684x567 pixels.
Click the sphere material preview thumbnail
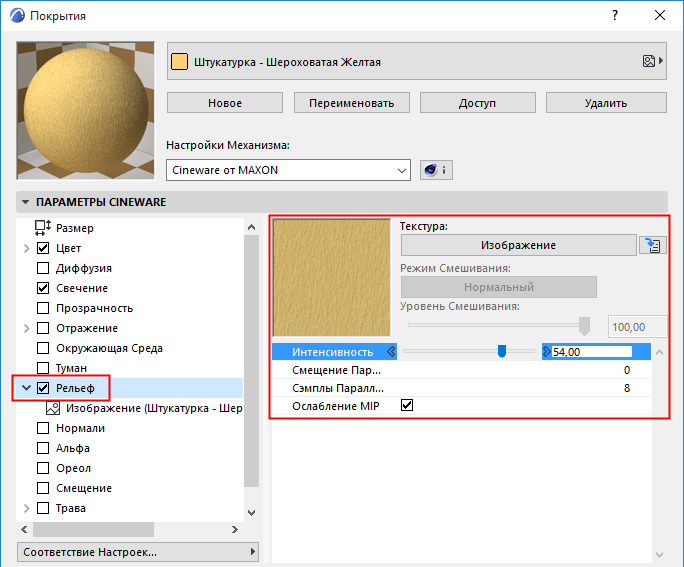coord(86,111)
